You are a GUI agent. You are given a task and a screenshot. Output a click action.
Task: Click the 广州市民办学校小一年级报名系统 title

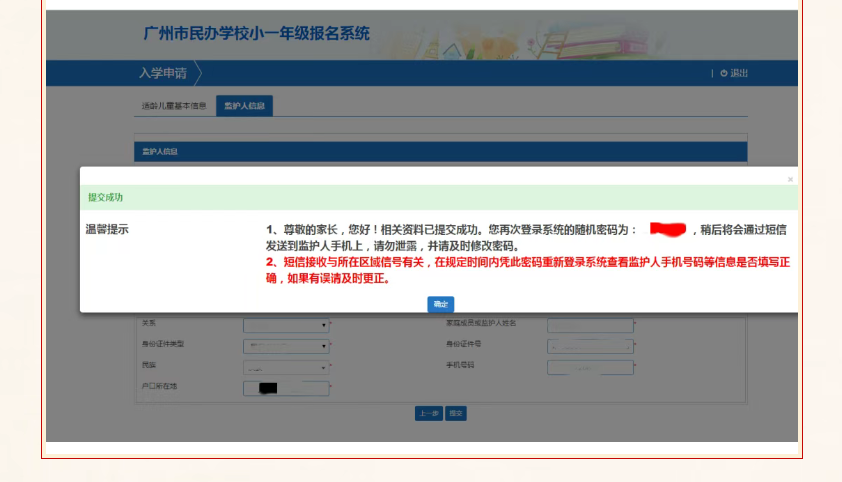pos(256,33)
